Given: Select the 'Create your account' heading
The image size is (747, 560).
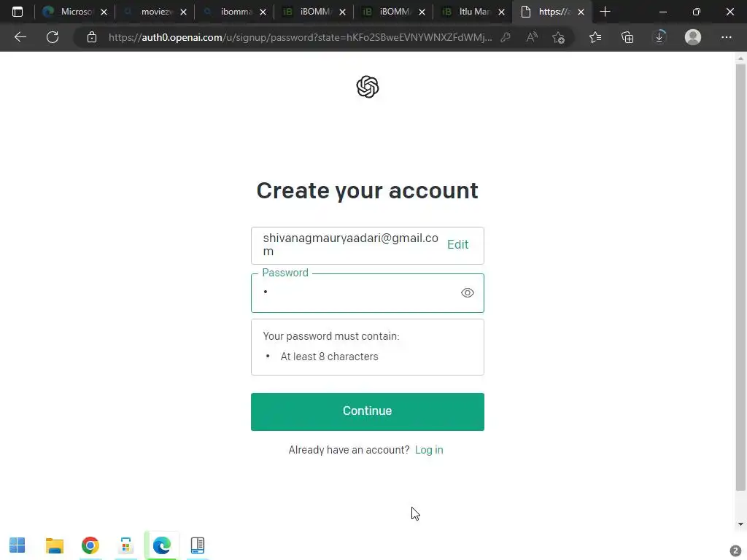Looking at the screenshot, I should click(368, 190).
